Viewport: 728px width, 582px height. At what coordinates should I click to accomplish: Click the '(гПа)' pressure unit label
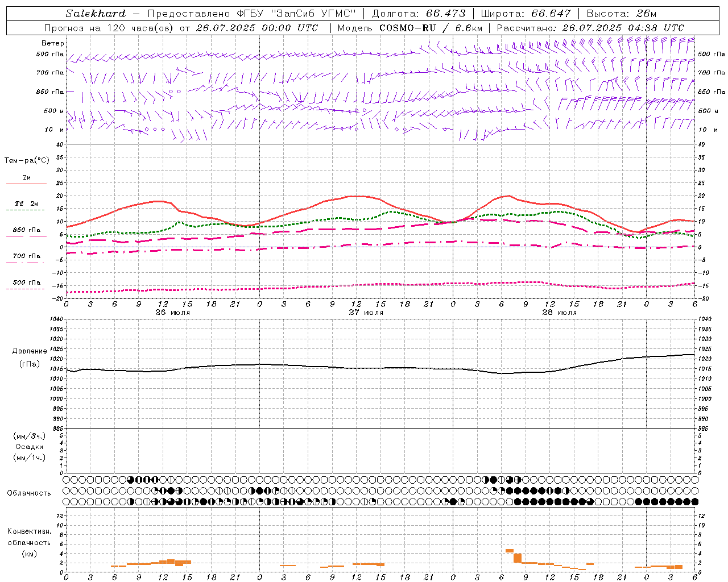(x=30, y=364)
